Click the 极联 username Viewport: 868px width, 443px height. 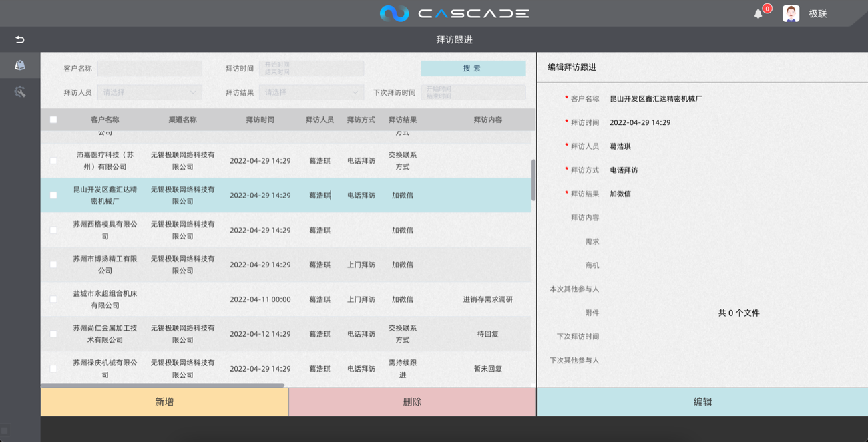pos(818,13)
